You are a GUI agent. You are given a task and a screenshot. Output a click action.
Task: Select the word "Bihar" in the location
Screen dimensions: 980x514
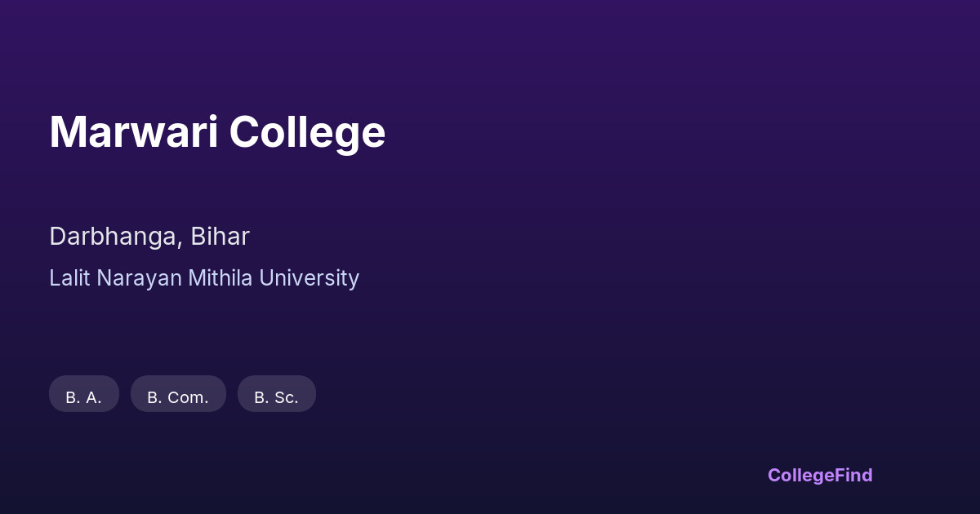point(220,237)
